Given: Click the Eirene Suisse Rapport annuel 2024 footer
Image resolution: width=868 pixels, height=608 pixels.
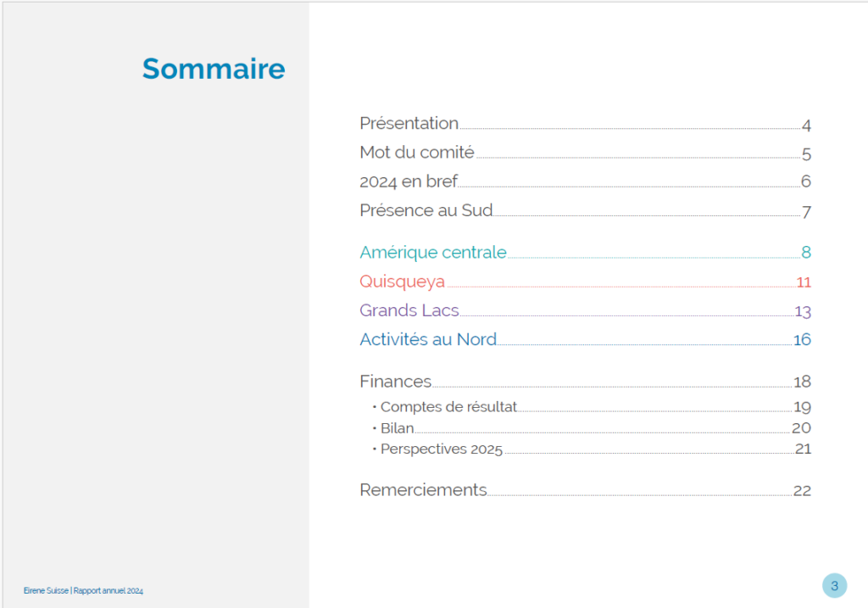Looking at the screenshot, I should pos(83,591).
